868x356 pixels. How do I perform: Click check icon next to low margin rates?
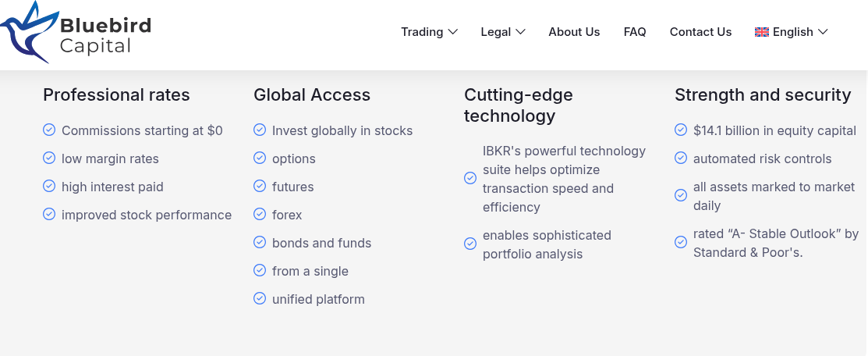coord(49,158)
